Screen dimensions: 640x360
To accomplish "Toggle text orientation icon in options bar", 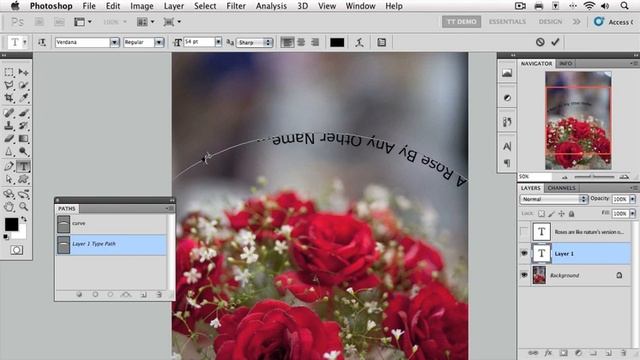I will (42, 42).
